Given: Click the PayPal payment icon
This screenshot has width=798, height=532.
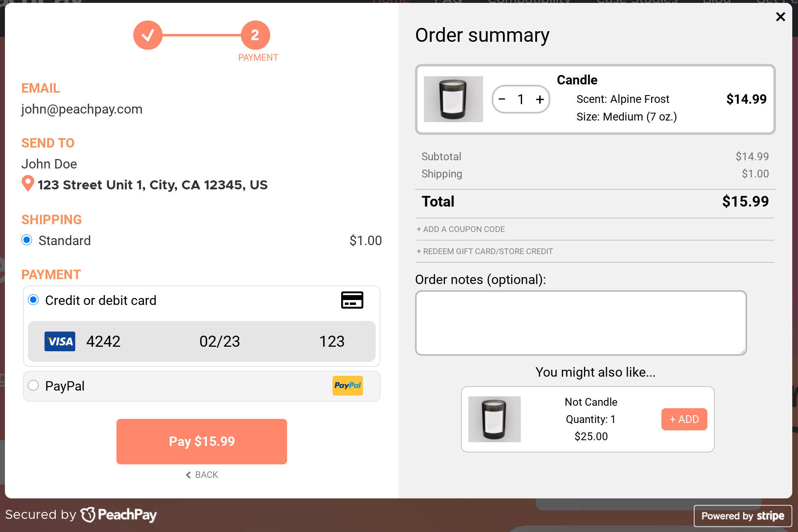Looking at the screenshot, I should coord(348,386).
